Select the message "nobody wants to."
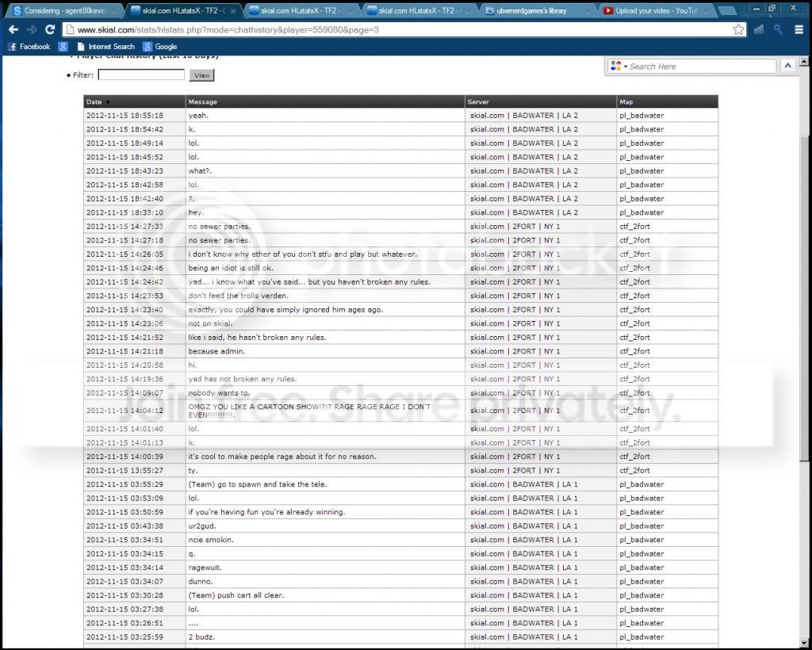812x650 pixels. click(x=219, y=393)
